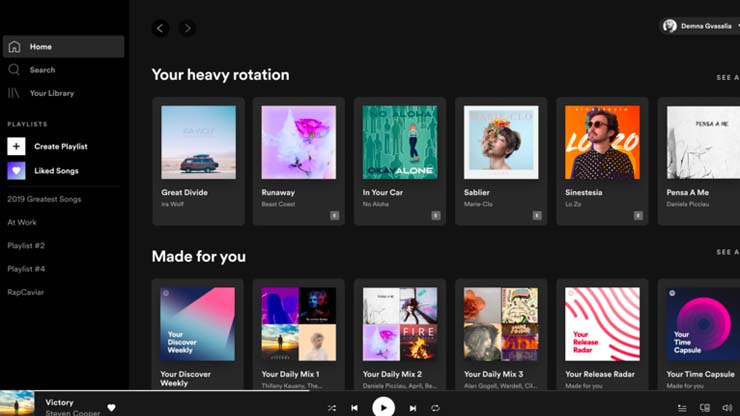The image size is (740, 416).
Task: Unlike Victory with the heart icon
Action: (x=111, y=408)
